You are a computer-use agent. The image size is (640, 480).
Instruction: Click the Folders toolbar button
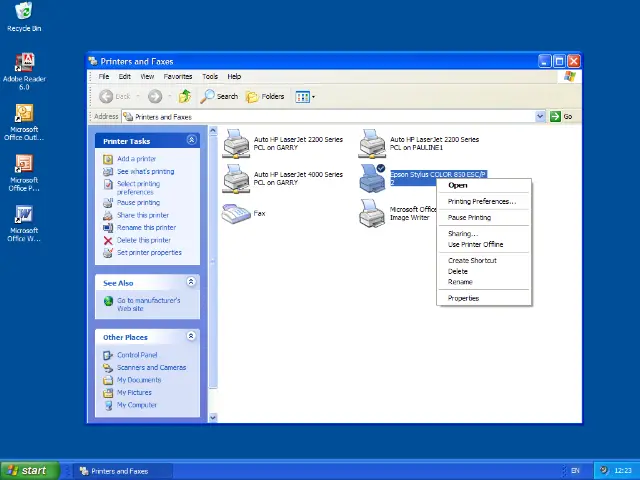click(x=265, y=97)
